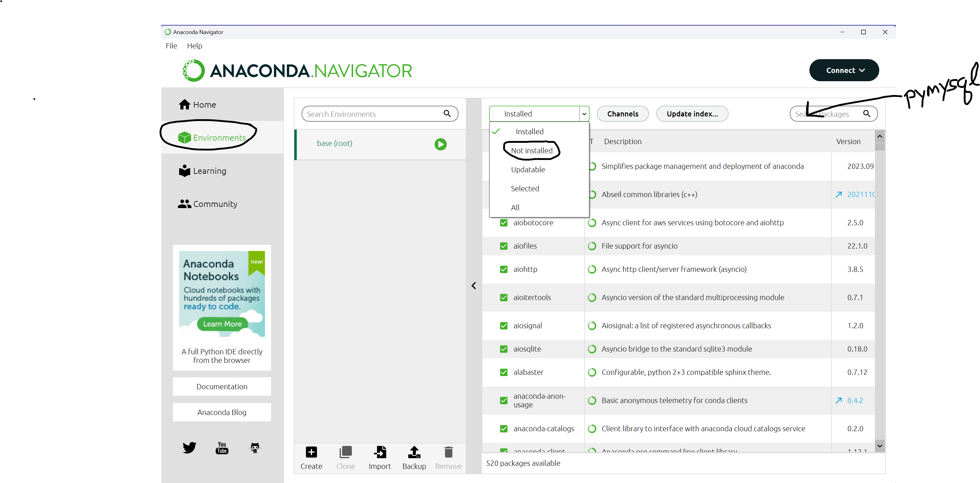This screenshot has height=483, width=980.
Task: Select Updatable in the filter list
Action: 539,169
